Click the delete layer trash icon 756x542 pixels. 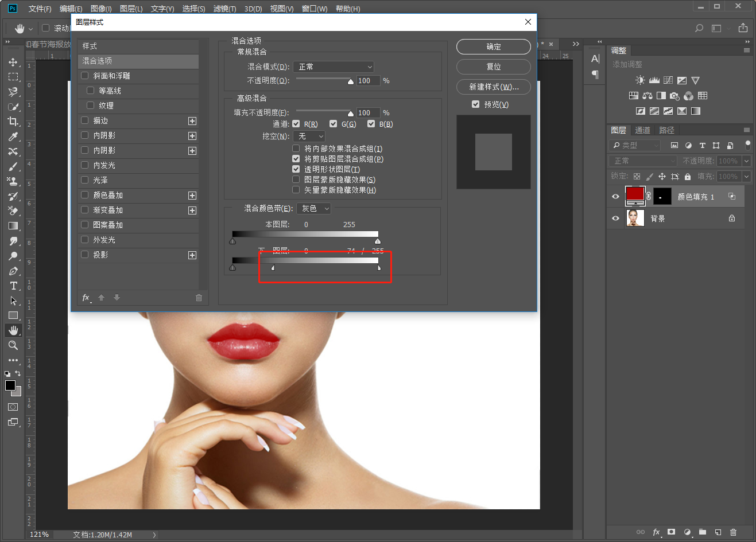point(733,532)
